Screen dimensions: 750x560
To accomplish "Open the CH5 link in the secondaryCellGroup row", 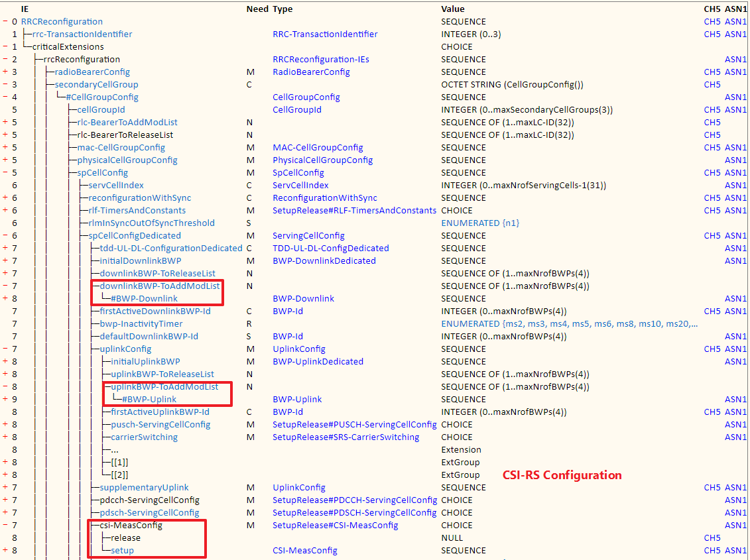I will pyautogui.click(x=712, y=85).
